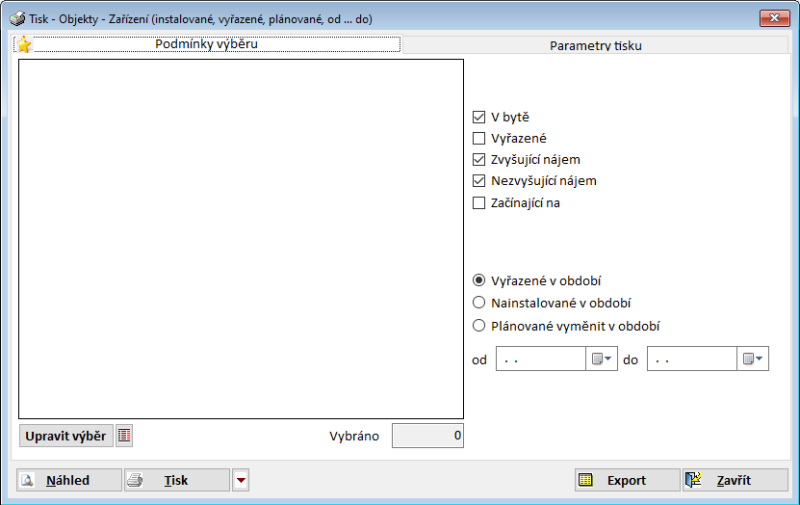Click the printer icon in the title bar
Viewport: 800px width, 505px height.
coord(17,19)
